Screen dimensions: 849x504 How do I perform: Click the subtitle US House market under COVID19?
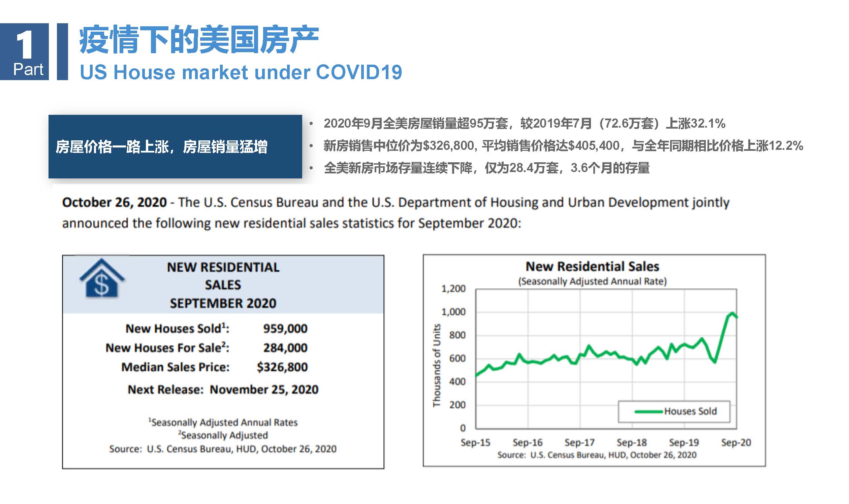(241, 72)
